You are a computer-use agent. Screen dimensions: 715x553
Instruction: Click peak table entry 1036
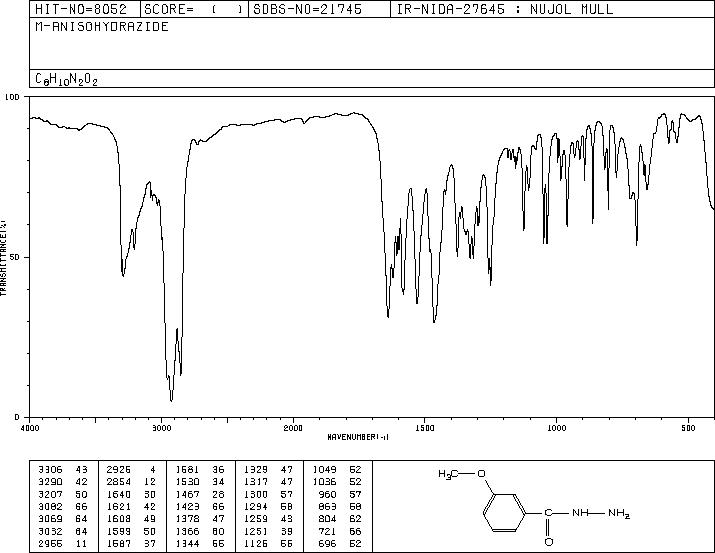point(325,482)
